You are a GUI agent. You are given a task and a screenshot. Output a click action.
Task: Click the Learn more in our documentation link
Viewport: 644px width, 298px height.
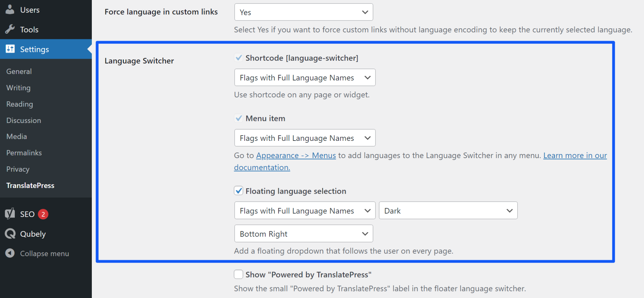coord(575,155)
